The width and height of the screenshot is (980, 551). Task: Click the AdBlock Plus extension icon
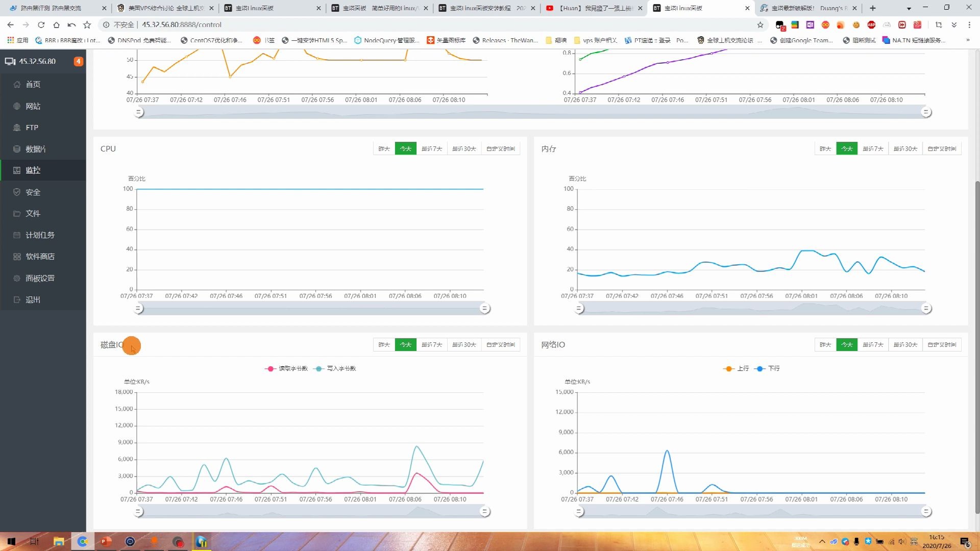tap(871, 24)
